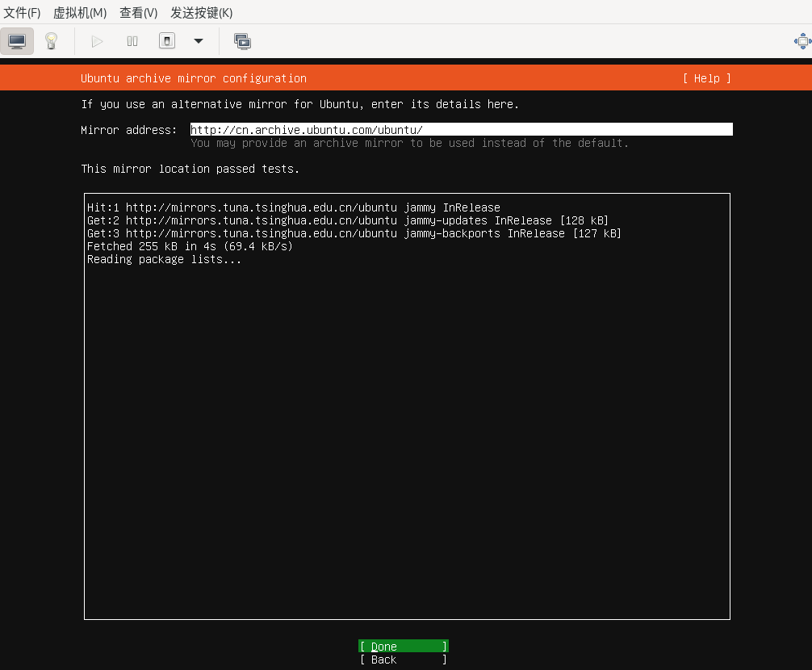Open the 发送按键(K) menu
812x670 pixels.
tap(202, 12)
